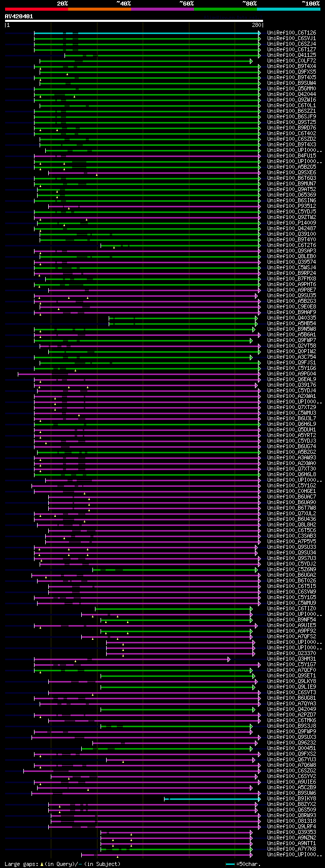This screenshot has height=868, width=325.
Task: Open hit UniRef100_C6SVJ1
Action: click(291, 39)
